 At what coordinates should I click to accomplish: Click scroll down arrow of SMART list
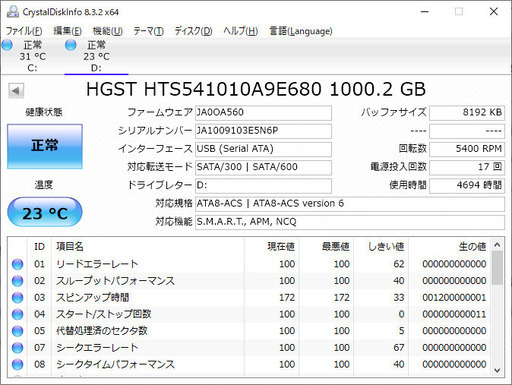[x=497, y=370]
